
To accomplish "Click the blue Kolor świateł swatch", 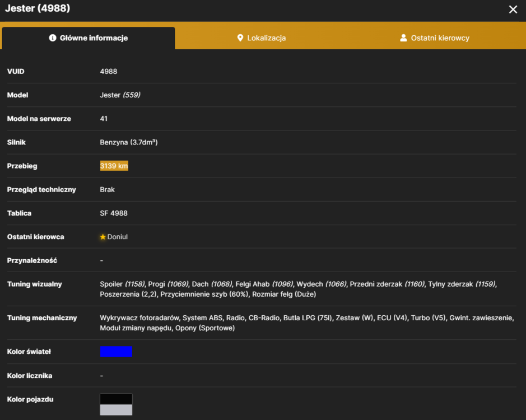I will point(116,352).
